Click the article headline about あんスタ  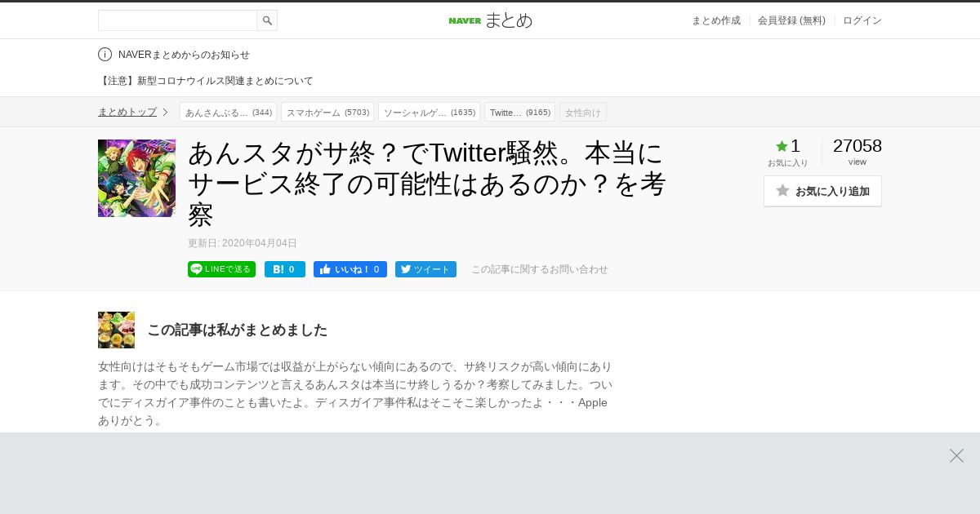point(427,183)
